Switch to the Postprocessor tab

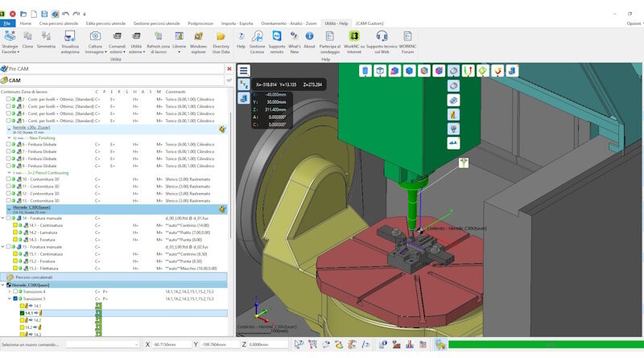click(200, 23)
